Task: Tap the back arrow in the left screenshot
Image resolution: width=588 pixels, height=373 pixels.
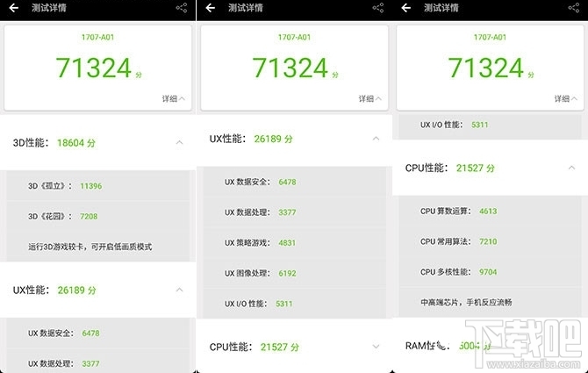Action: point(14,8)
